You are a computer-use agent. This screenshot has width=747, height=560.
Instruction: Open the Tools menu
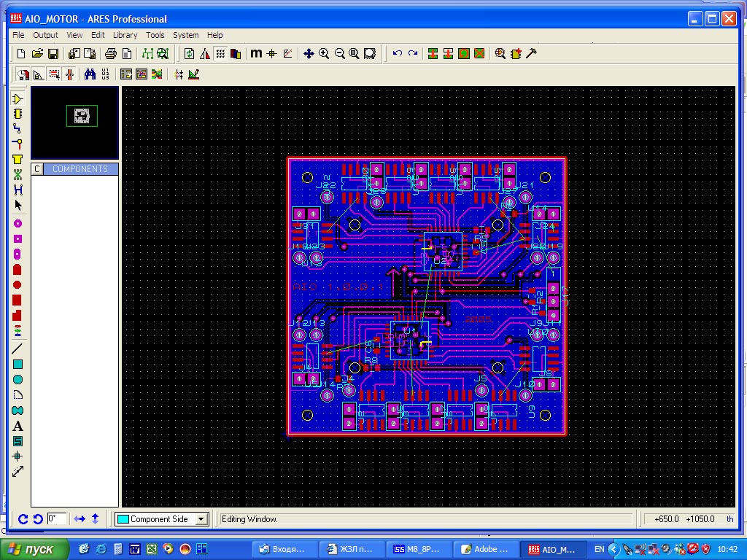pyautogui.click(x=155, y=35)
